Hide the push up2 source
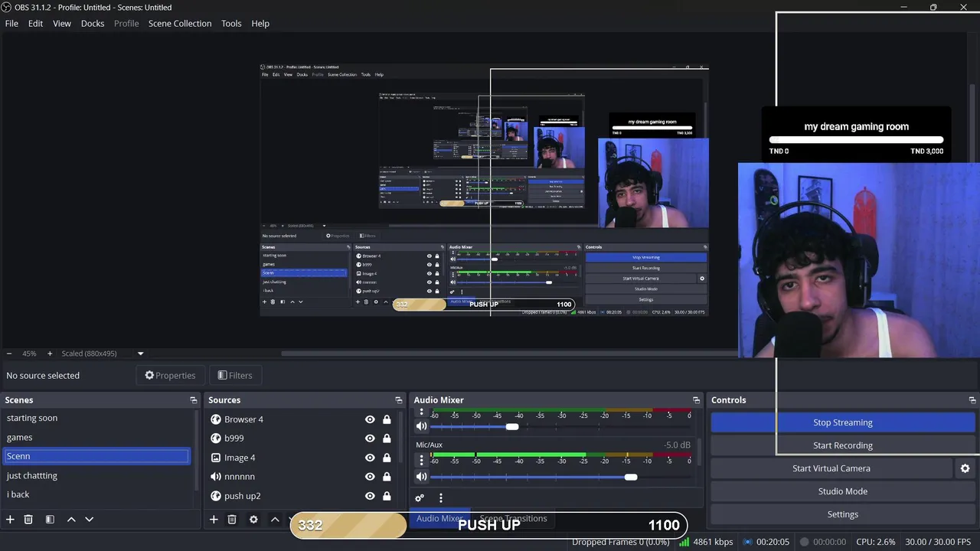This screenshot has width=980, height=551. 370,496
